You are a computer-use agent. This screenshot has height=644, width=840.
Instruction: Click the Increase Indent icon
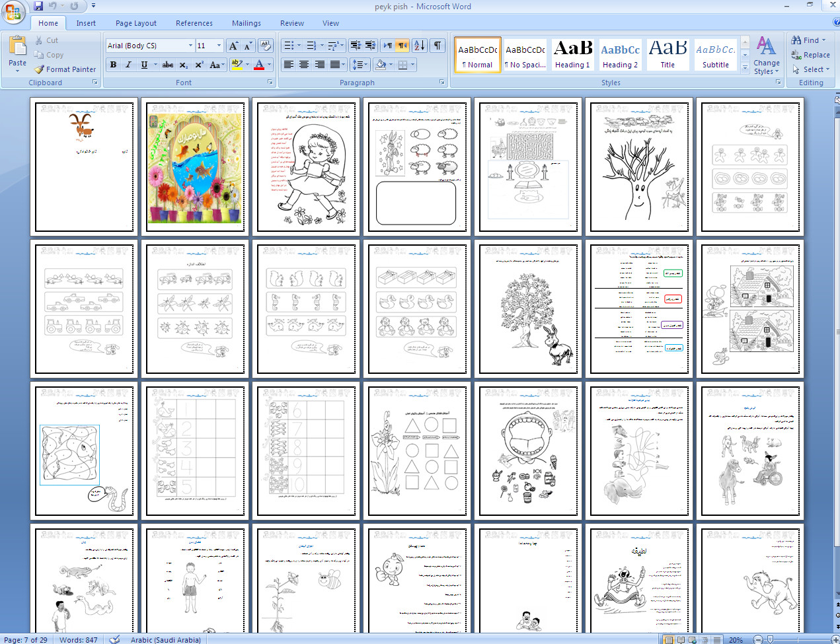[370, 46]
